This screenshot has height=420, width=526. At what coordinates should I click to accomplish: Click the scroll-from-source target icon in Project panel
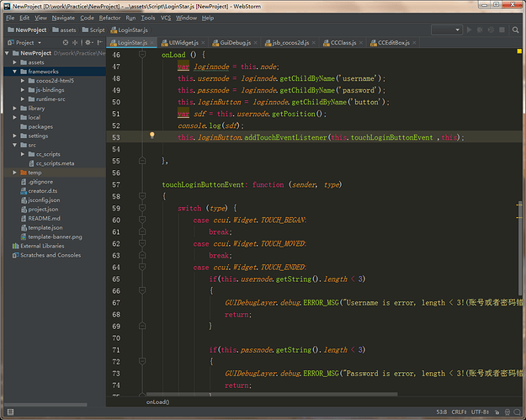coord(65,42)
